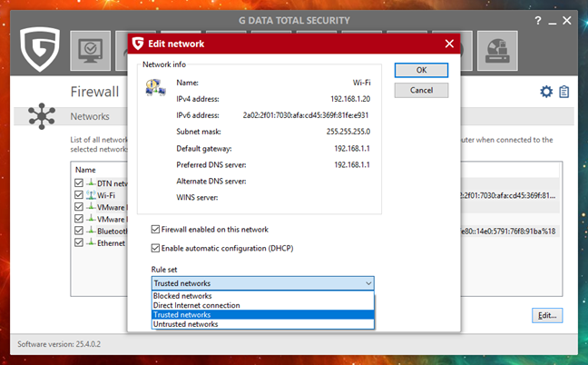Click the Software version text
This screenshot has height=365, width=588.
click(59, 344)
